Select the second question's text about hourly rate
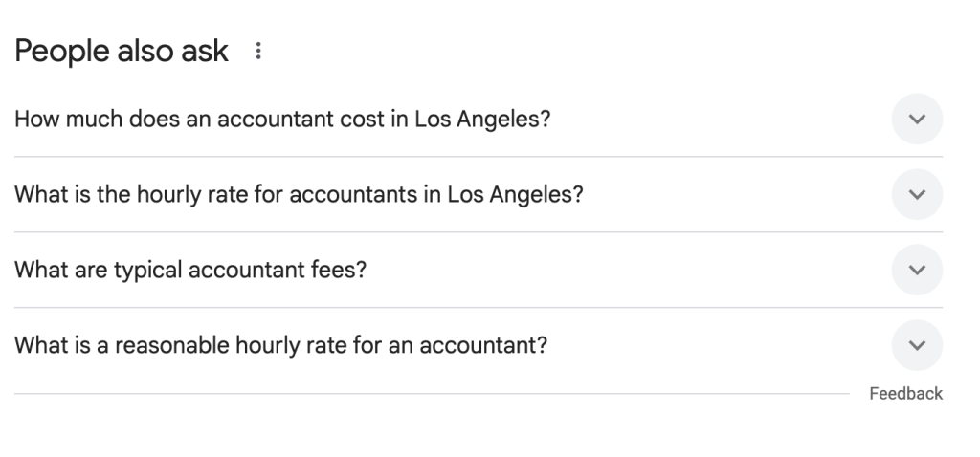Screen dimensions: 980x457 point(299,195)
